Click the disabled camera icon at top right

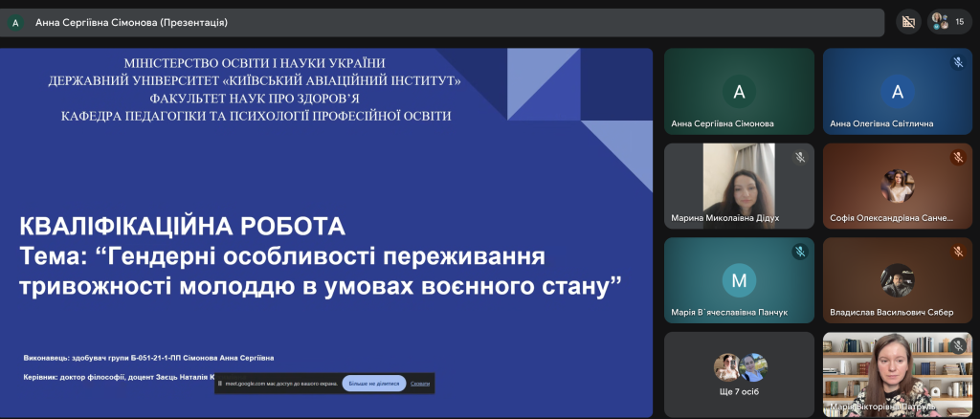tap(908, 21)
